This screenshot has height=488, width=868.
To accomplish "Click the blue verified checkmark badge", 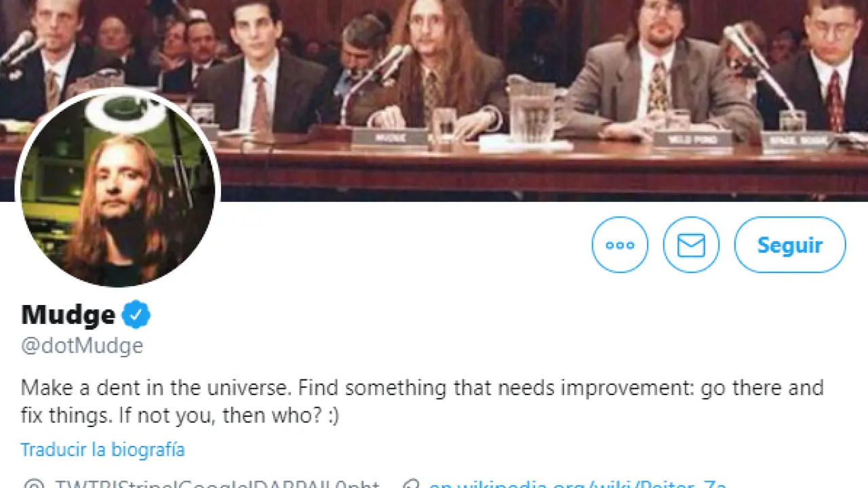I will pyautogui.click(x=136, y=315).
